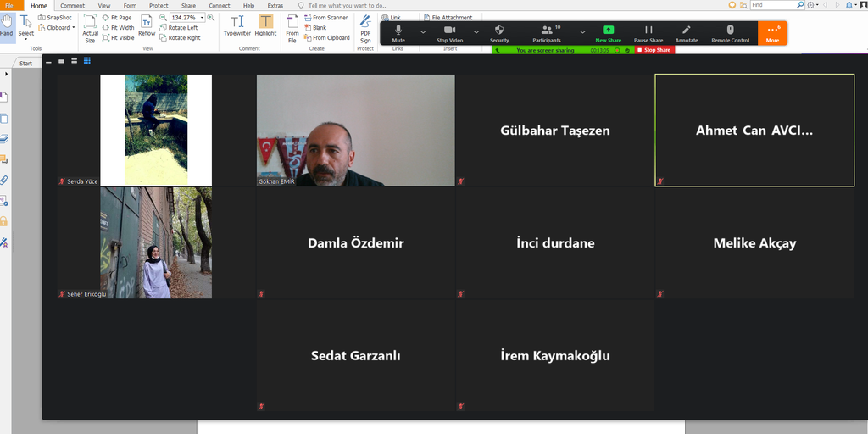The width and height of the screenshot is (868, 434).
Task: Select Gökhan EMİR's video tile
Action: 355,130
